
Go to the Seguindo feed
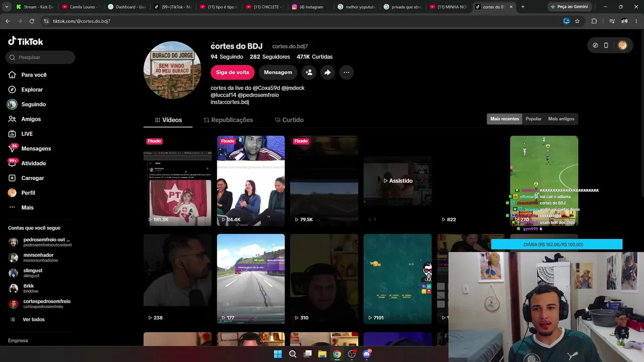click(27, 104)
